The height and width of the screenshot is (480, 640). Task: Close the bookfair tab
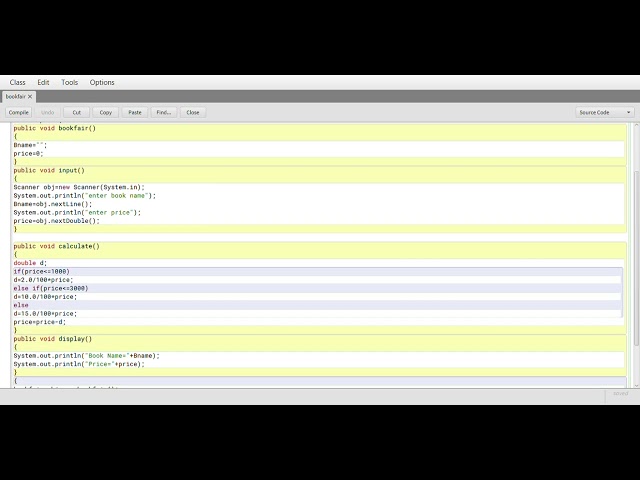click(30, 97)
